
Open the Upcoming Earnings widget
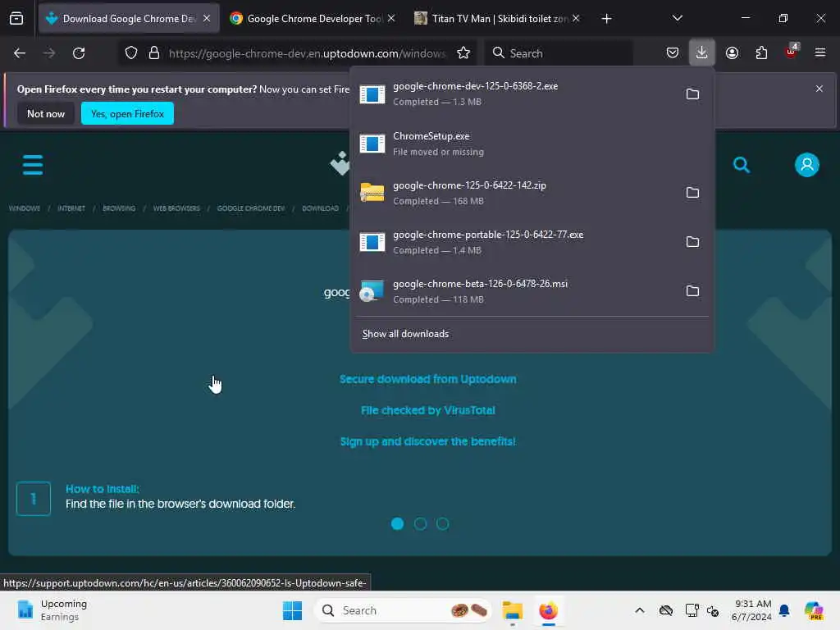(x=52, y=610)
